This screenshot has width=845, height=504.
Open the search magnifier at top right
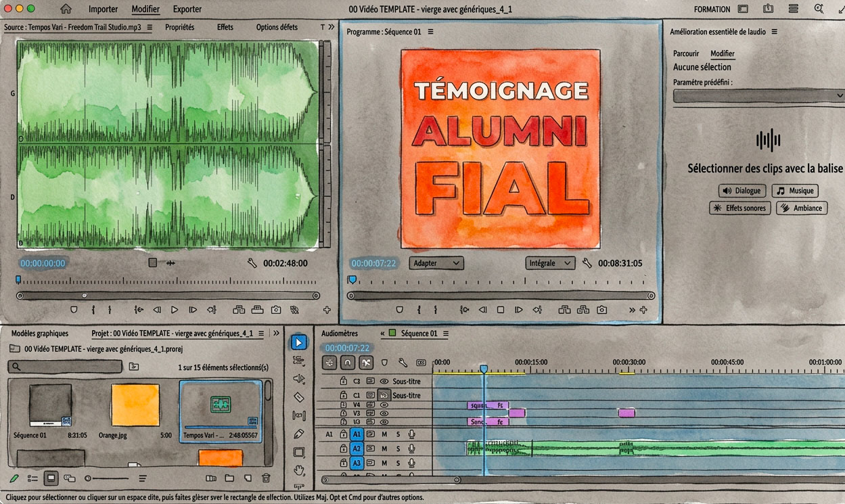pyautogui.click(x=819, y=9)
